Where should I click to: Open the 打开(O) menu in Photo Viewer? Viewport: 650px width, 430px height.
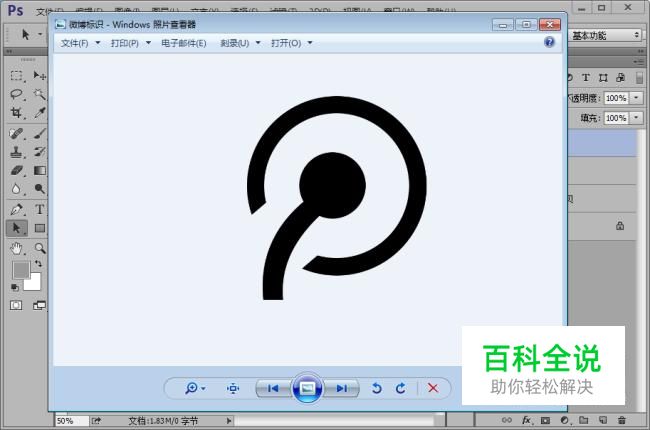click(291, 43)
